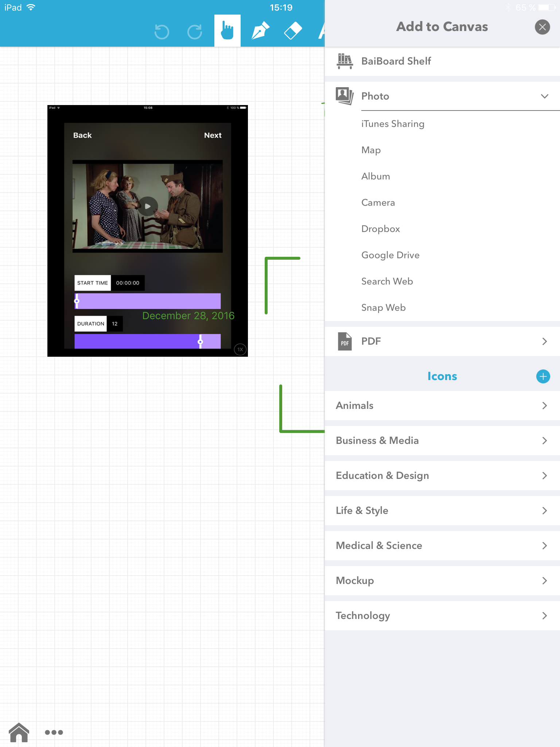Open BaiBoard Shelf row
Viewport: 560px width, 747px height.
coord(442,61)
